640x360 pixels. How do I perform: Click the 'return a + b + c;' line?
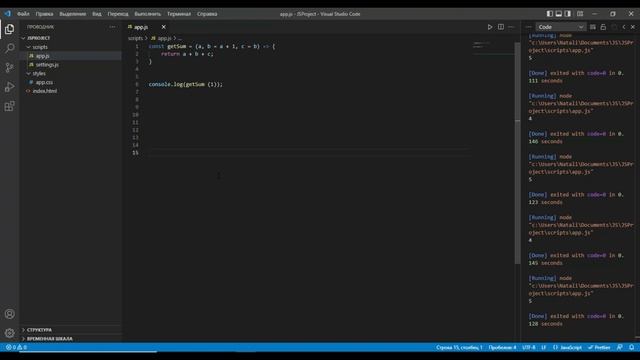[187, 54]
